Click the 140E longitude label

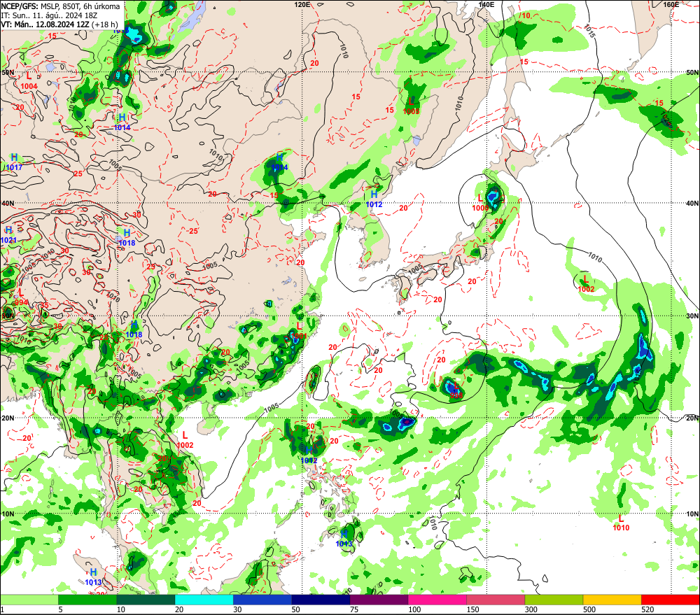coord(486,4)
